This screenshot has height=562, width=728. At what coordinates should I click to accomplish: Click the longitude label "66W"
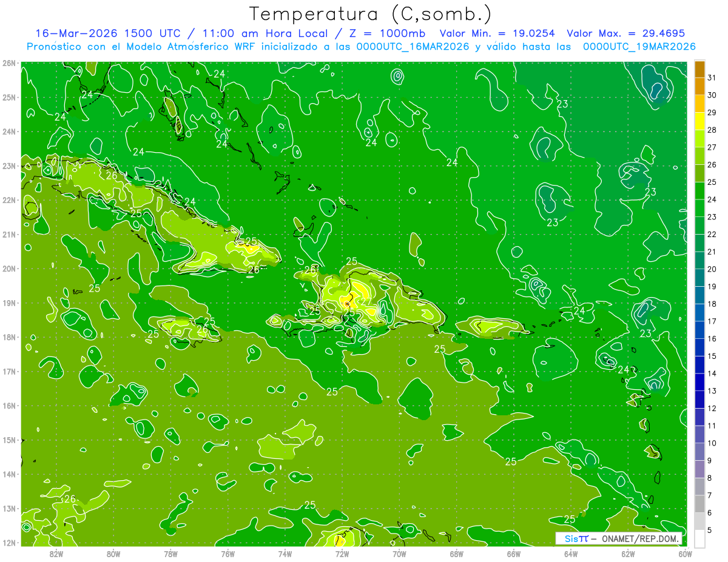pyautogui.click(x=514, y=554)
